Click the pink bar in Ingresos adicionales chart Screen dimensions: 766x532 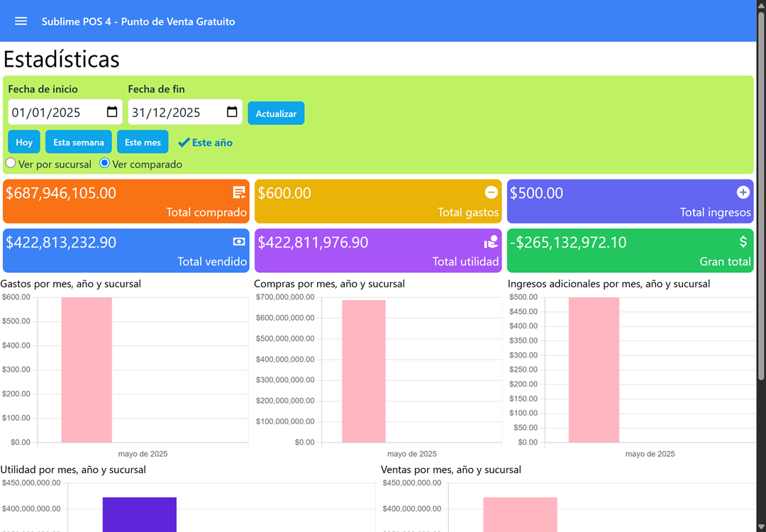click(x=594, y=370)
